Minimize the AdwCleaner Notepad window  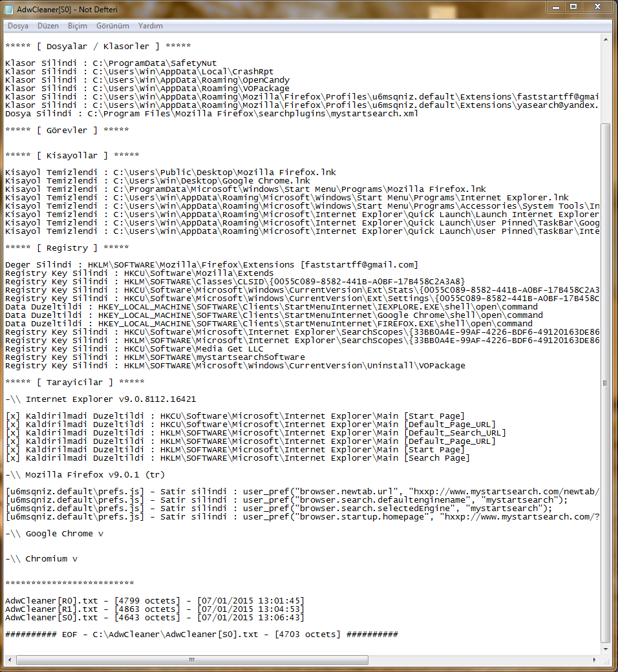556,7
